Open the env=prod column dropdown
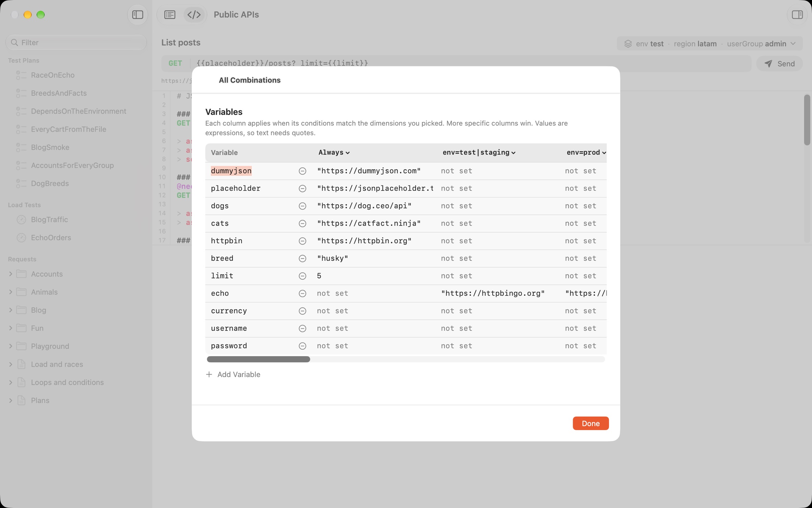The width and height of the screenshot is (812, 508). (586, 152)
